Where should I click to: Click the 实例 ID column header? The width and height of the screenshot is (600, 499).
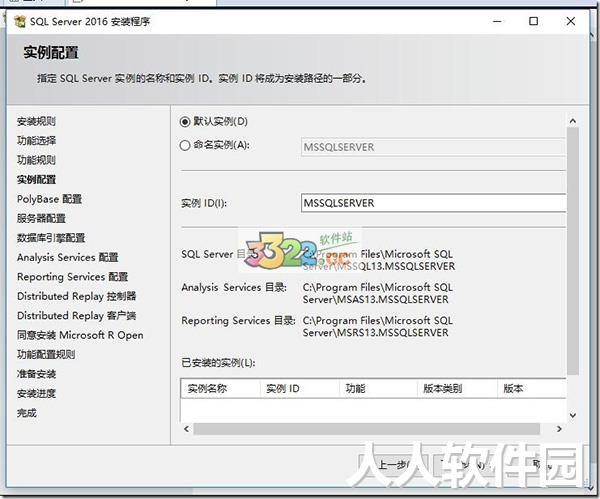[x=300, y=389]
